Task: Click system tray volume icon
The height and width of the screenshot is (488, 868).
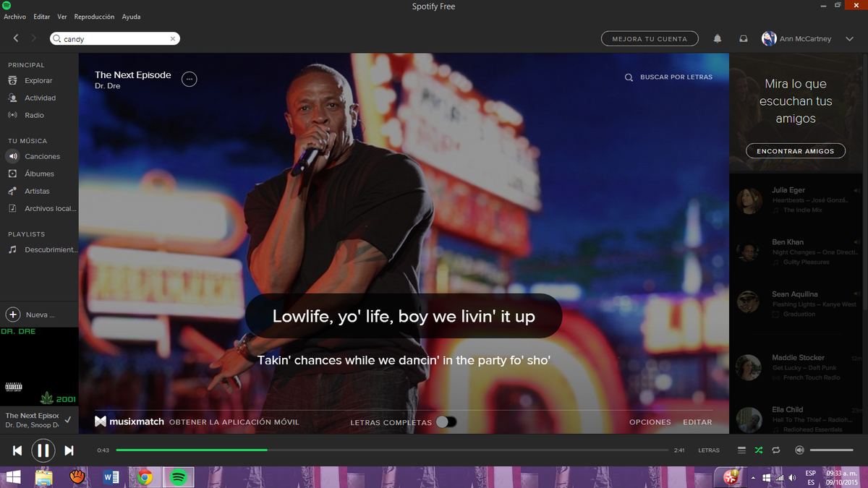Action: click(x=792, y=478)
